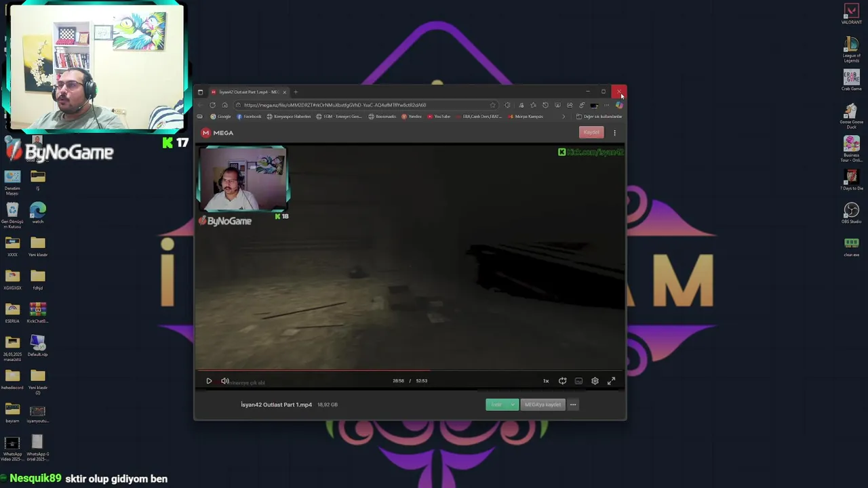The width and height of the screenshot is (868, 488).
Task: Open hehediscord desktop folder
Action: (x=12, y=379)
